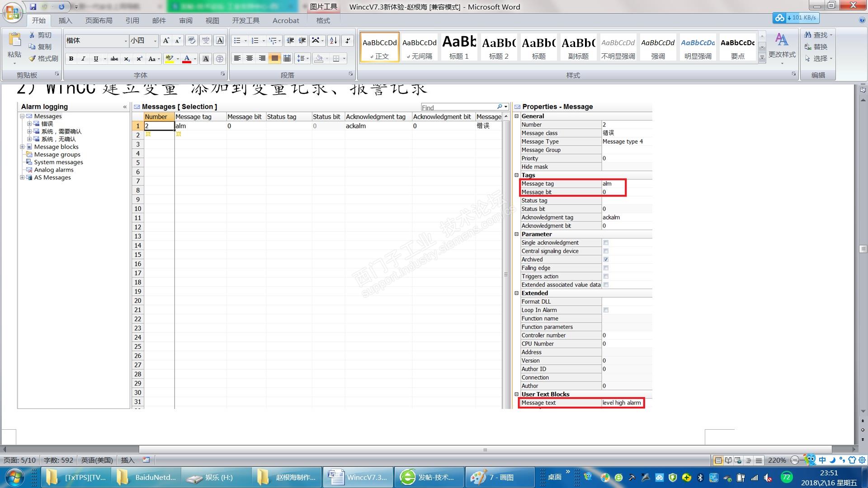Click the Grow Font icon
Viewport: 868px width, 488px height.
(x=166, y=41)
